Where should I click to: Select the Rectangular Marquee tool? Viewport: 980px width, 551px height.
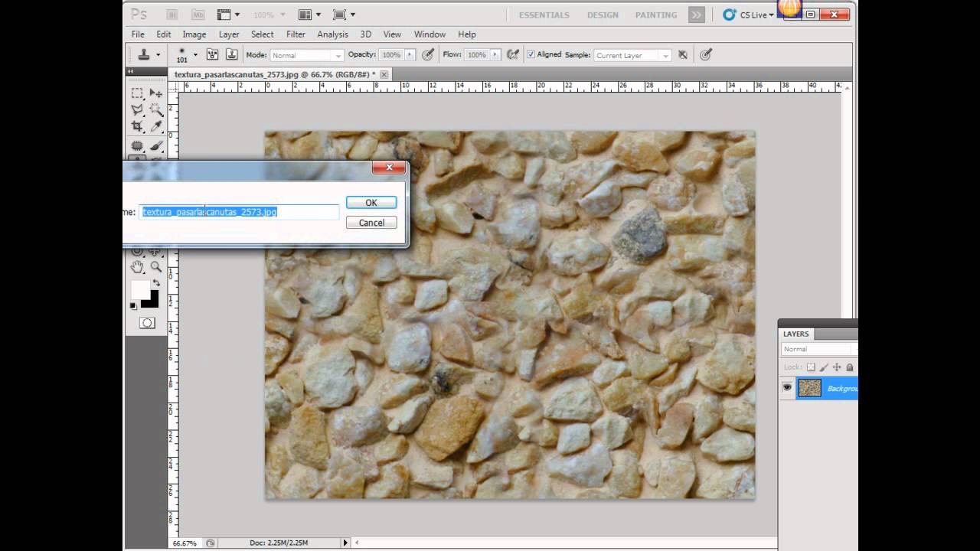pyautogui.click(x=137, y=93)
